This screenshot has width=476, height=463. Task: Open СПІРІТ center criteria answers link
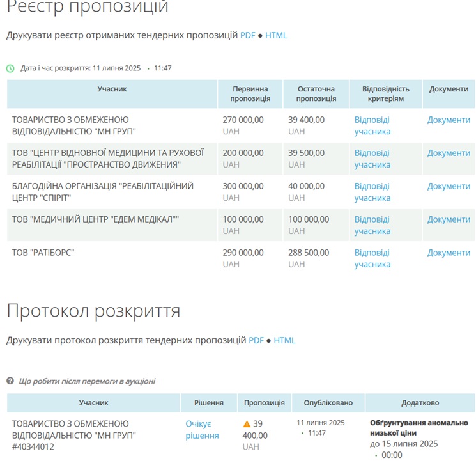pyautogui.click(x=372, y=192)
